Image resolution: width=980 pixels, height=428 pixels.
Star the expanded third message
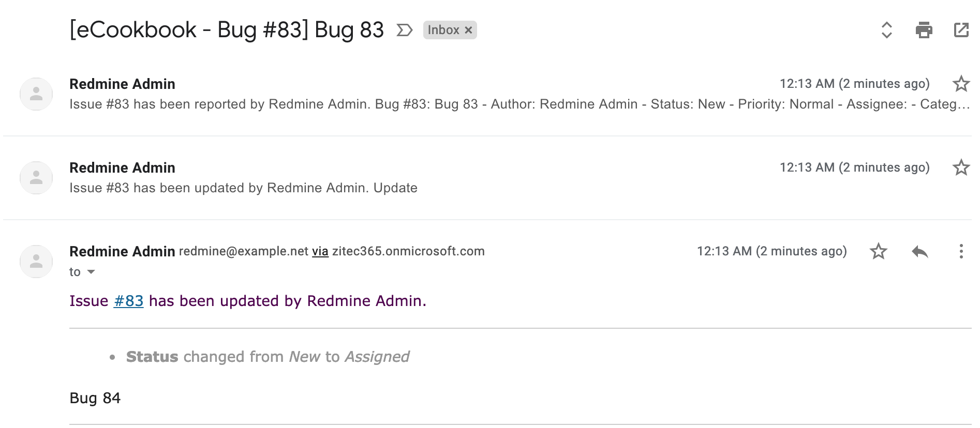[878, 252]
